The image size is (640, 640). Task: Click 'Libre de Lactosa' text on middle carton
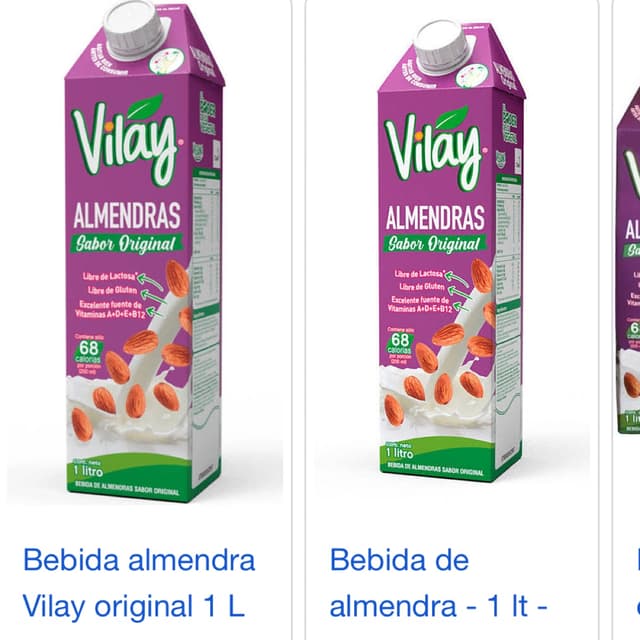pos(419,273)
